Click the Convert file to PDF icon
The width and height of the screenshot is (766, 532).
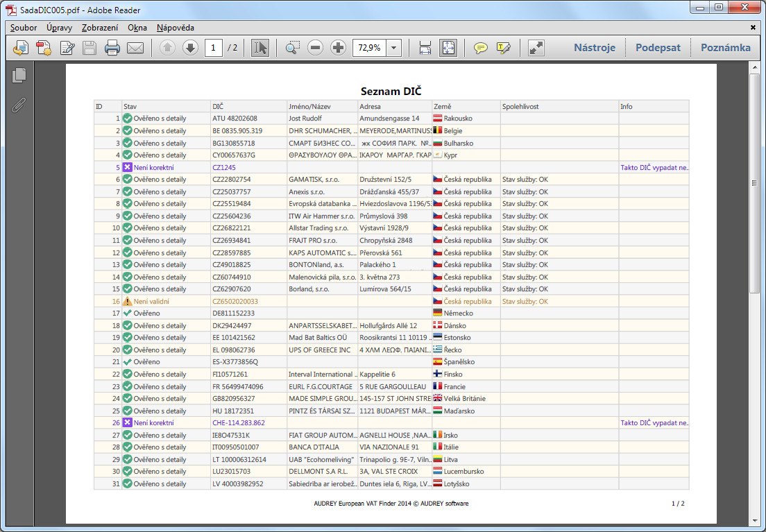(x=44, y=48)
